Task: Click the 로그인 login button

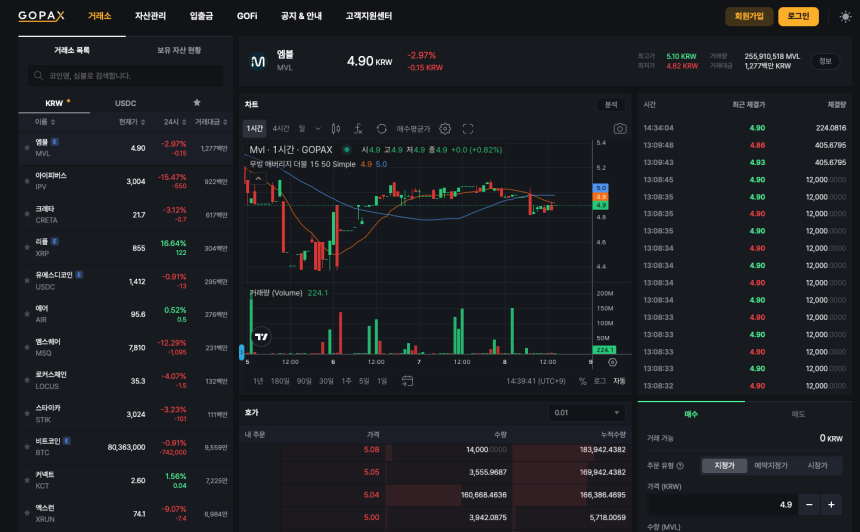Action: pos(798,16)
